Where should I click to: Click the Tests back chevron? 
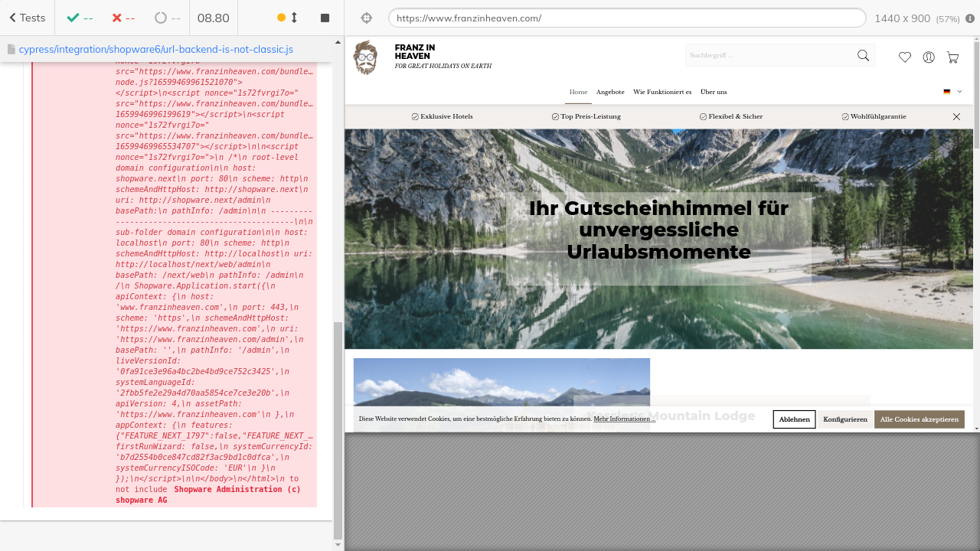(x=13, y=18)
